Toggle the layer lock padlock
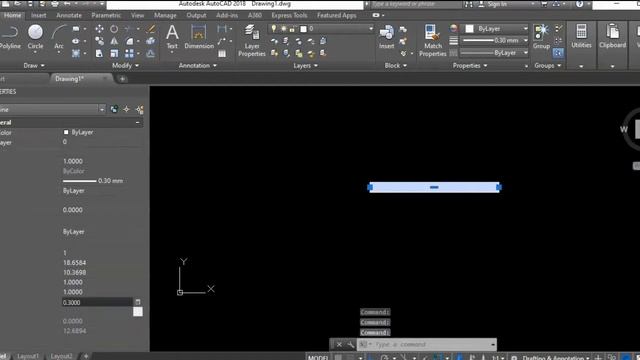 (x=292, y=29)
